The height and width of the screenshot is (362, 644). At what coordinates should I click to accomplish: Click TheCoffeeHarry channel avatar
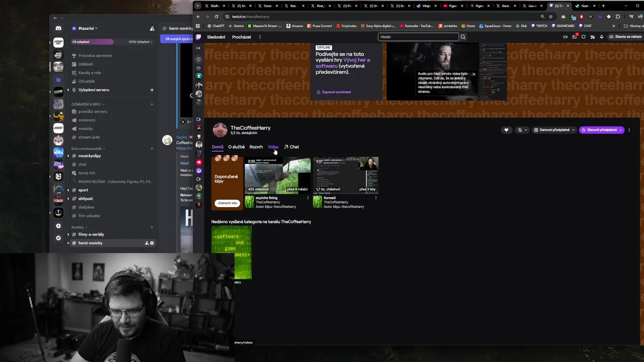coord(220,130)
